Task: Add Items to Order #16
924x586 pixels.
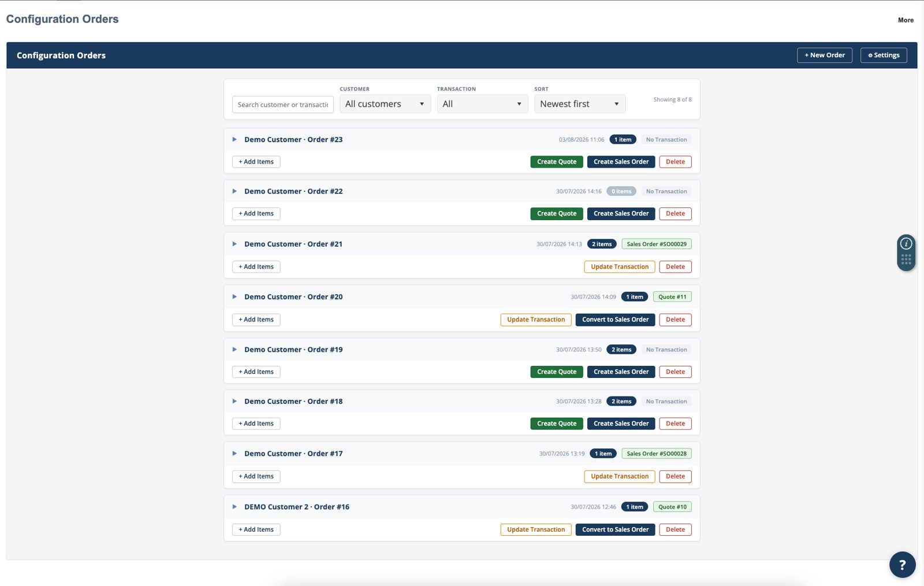Action: click(x=256, y=530)
